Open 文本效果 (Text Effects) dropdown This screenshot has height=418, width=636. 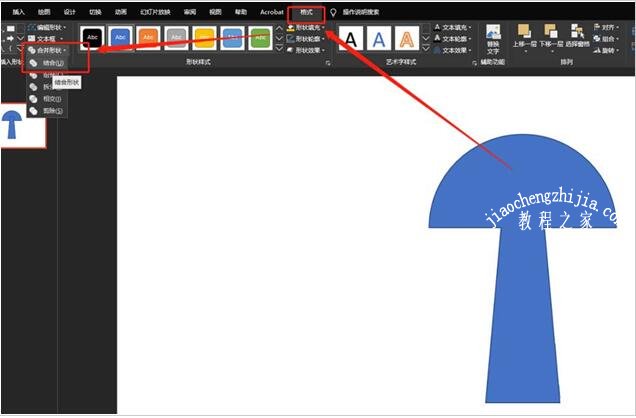[x=452, y=50]
